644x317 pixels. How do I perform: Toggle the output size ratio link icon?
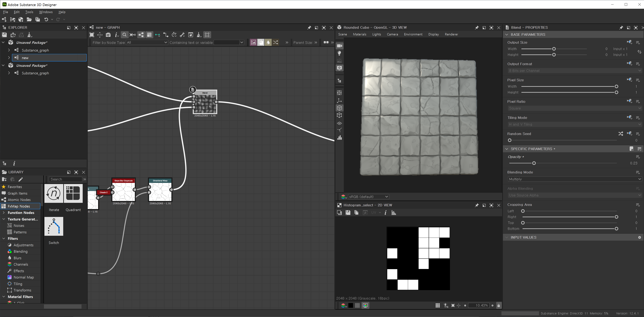(639, 52)
